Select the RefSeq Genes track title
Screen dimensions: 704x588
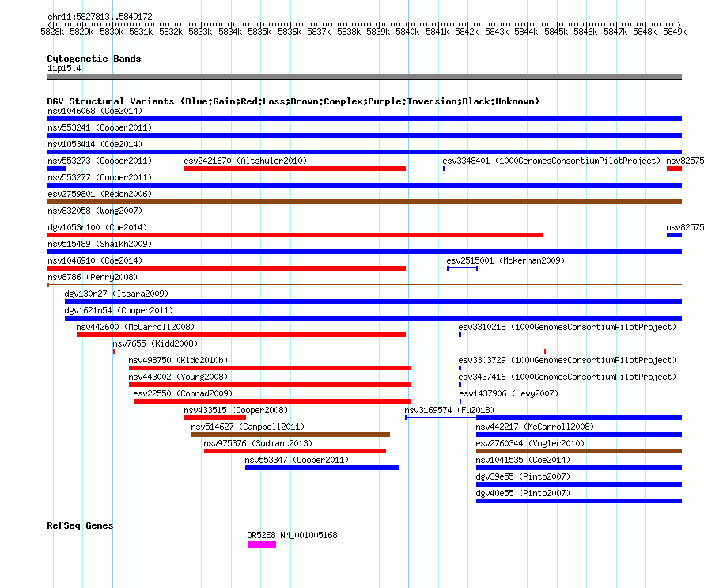coord(80,525)
